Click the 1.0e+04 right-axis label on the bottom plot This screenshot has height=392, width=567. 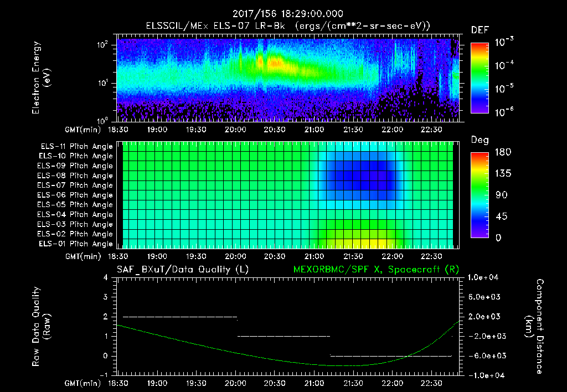click(x=483, y=278)
